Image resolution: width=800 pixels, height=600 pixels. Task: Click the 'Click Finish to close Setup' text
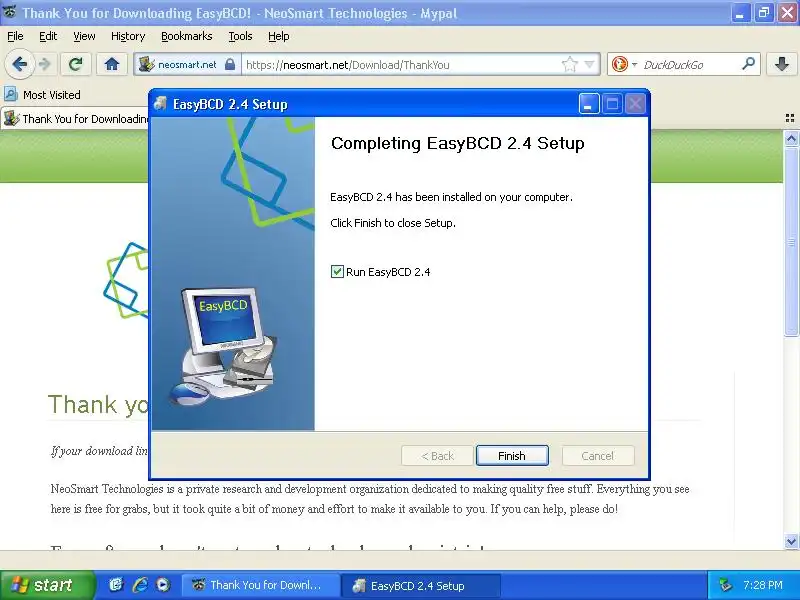pos(393,223)
